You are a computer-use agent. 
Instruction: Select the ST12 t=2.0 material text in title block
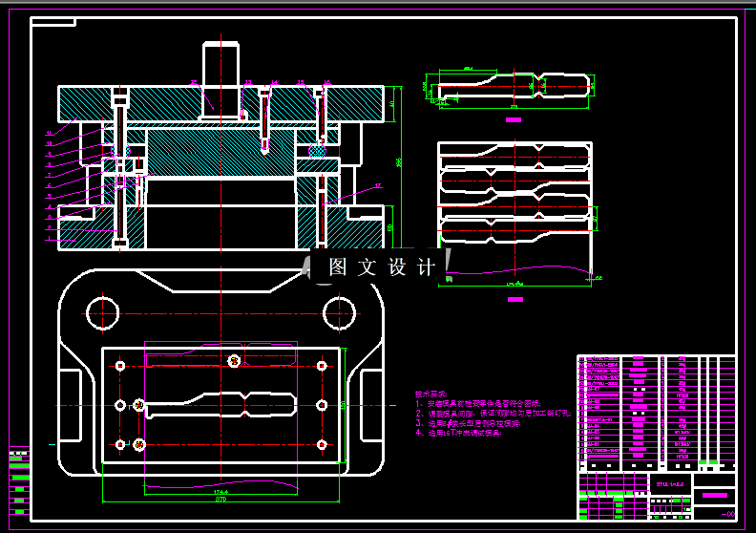(x=670, y=483)
